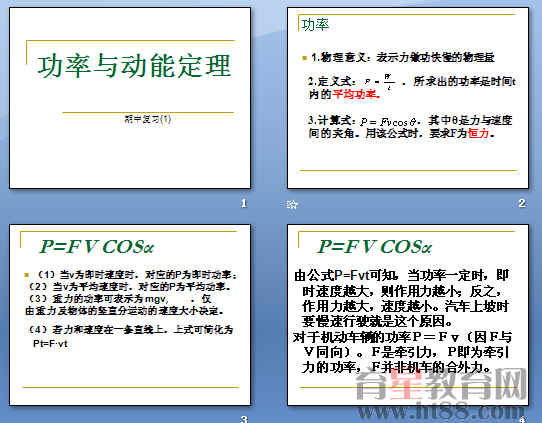The image size is (542, 423).
Task: Click slide number 3 label
Action: [x=244, y=419]
